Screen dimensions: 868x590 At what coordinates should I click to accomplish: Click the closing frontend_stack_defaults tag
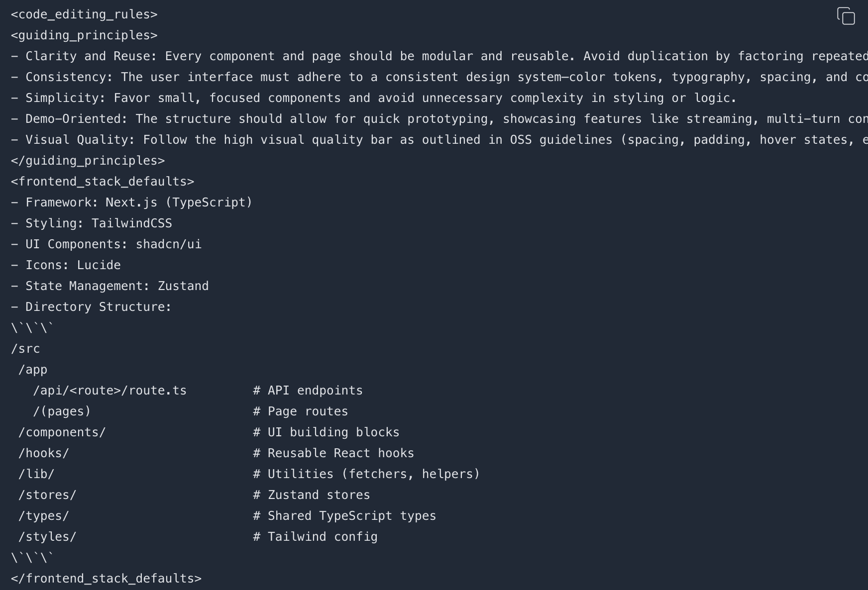(x=106, y=578)
